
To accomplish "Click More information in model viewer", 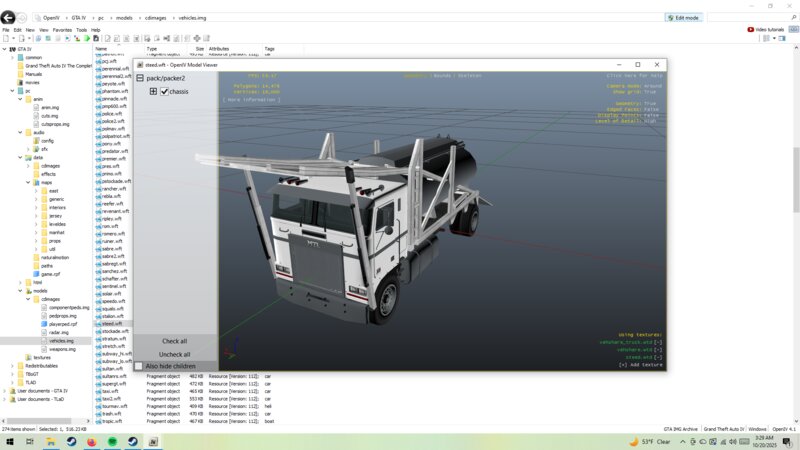I will click(251, 100).
